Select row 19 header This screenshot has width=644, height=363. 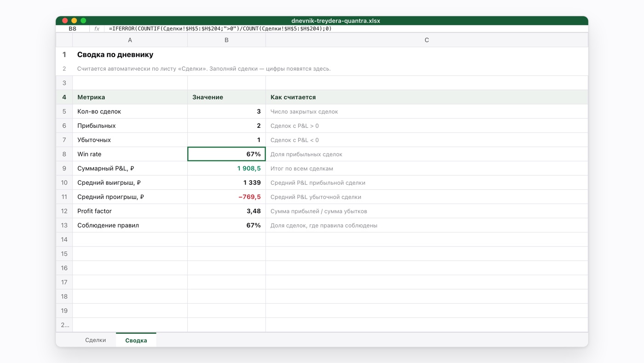click(64, 311)
